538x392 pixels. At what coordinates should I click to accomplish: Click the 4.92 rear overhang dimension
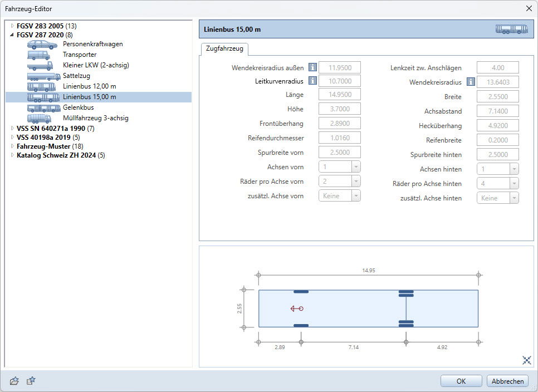point(442,347)
